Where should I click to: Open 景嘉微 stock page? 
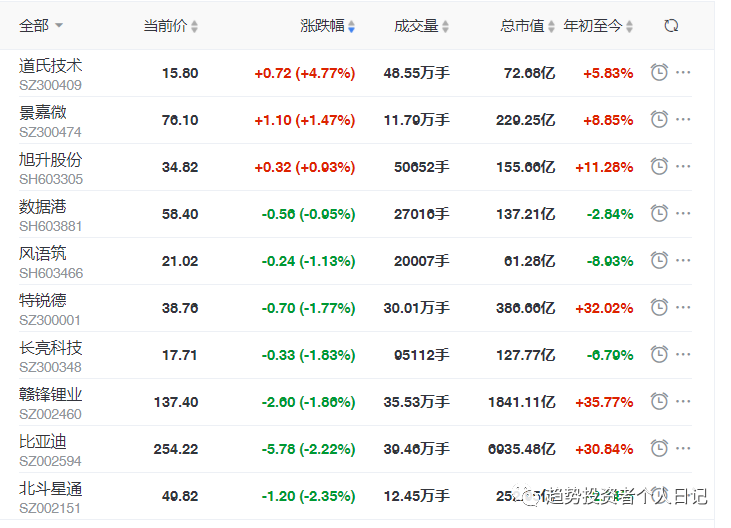coord(43,112)
